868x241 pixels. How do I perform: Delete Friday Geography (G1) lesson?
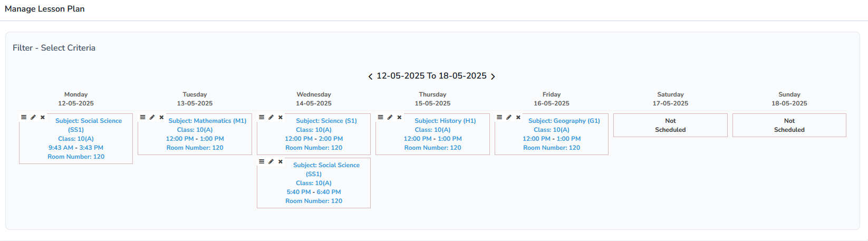518,117
